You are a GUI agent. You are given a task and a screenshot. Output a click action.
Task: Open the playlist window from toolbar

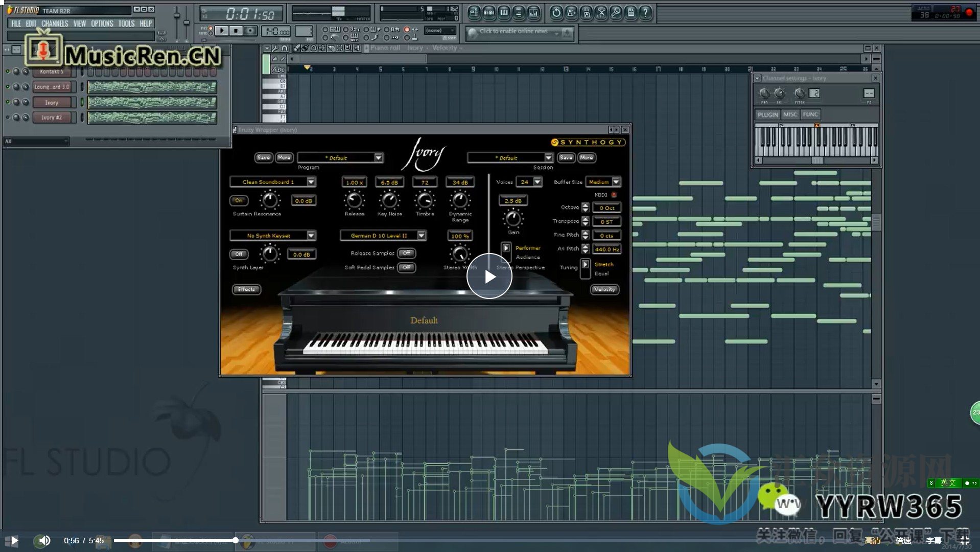474,13
